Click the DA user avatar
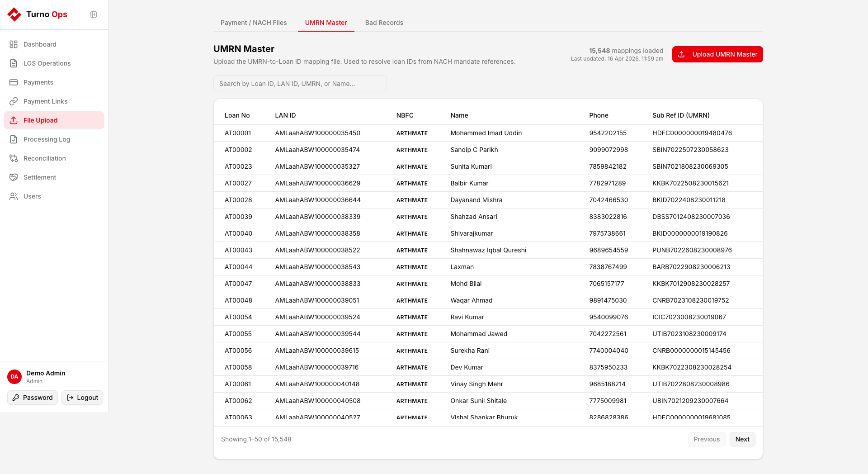This screenshot has height=474, width=868. click(x=14, y=377)
